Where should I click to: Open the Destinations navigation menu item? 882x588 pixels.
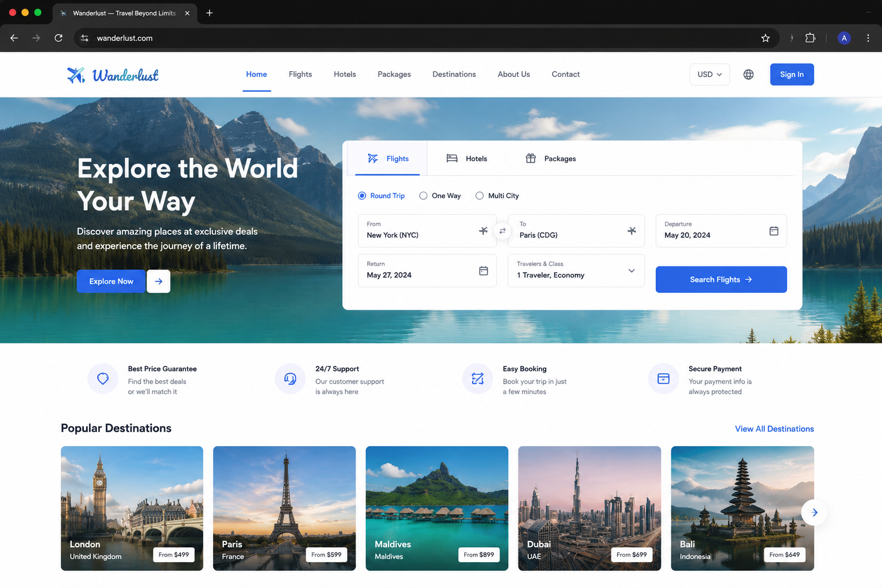point(454,74)
